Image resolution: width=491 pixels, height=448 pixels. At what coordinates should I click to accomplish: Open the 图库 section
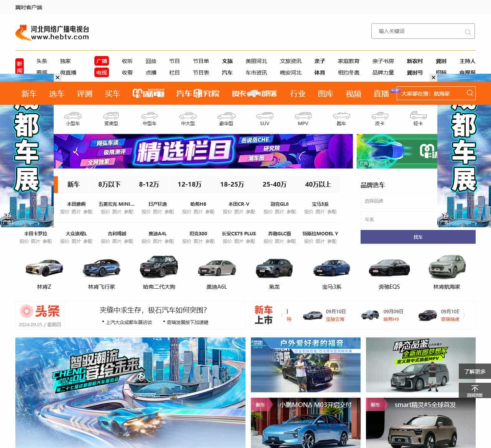[x=325, y=94]
